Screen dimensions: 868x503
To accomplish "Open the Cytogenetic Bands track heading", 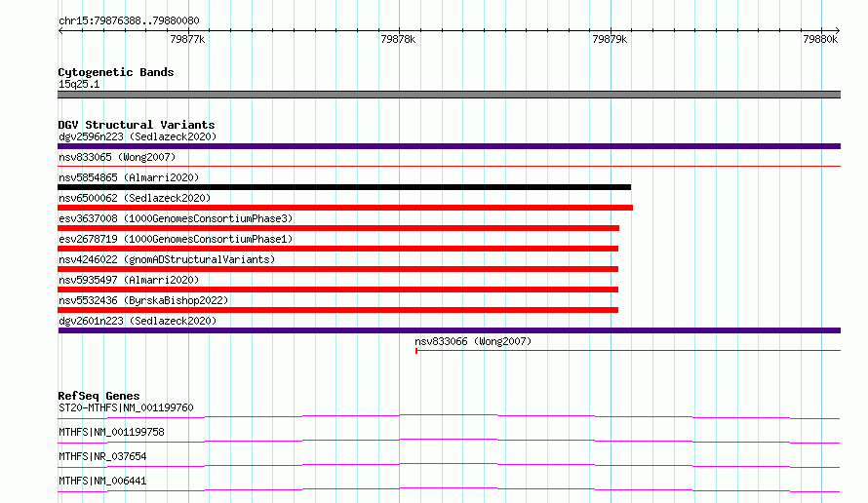I will coord(116,72).
